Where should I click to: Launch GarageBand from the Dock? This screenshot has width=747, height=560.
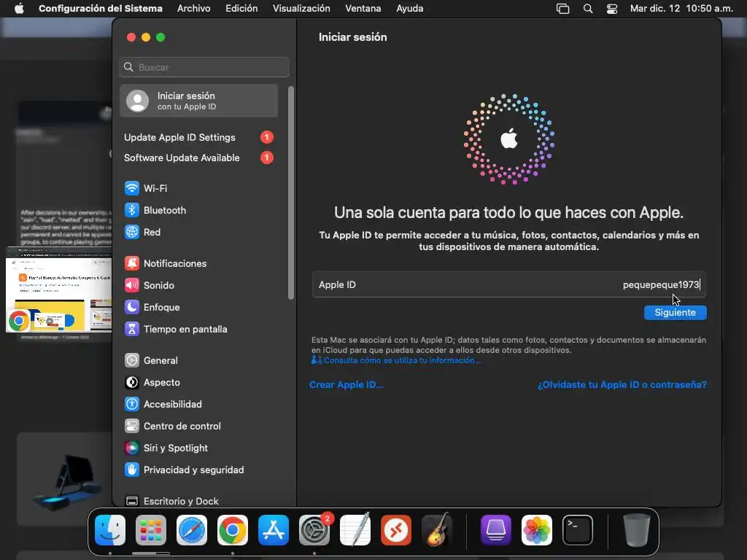pyautogui.click(x=437, y=530)
